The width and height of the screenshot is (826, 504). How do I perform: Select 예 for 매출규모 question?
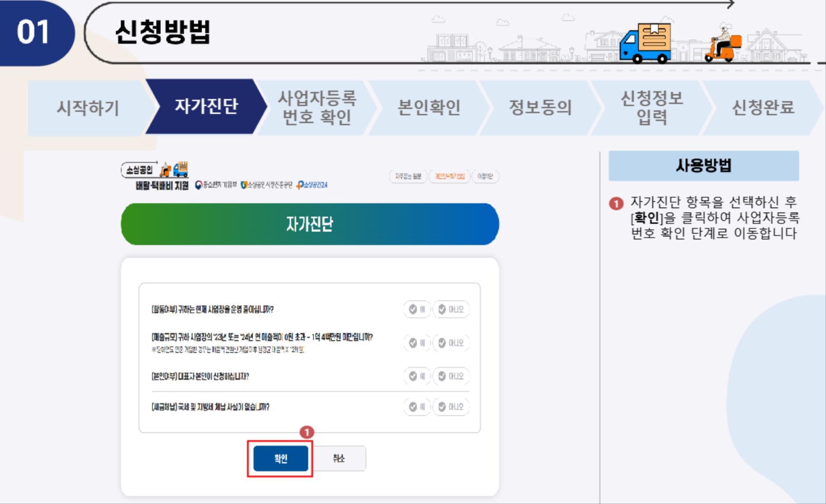(x=417, y=343)
